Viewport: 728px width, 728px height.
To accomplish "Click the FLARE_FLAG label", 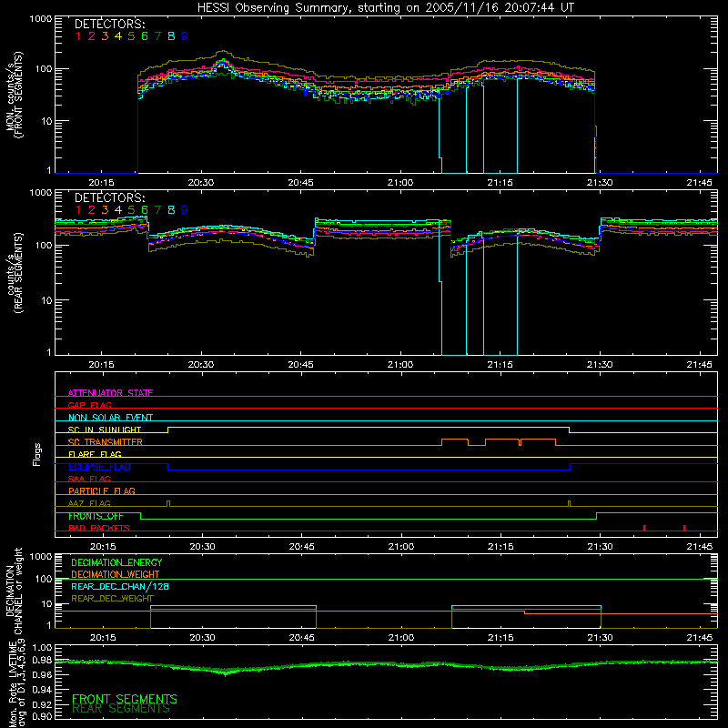I will pos(95,454).
